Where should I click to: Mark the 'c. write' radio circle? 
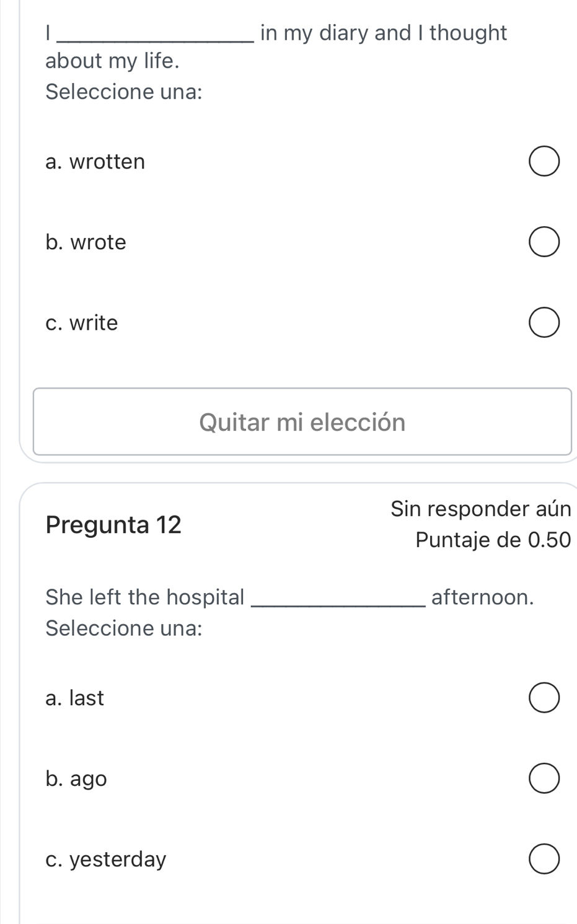544,323
